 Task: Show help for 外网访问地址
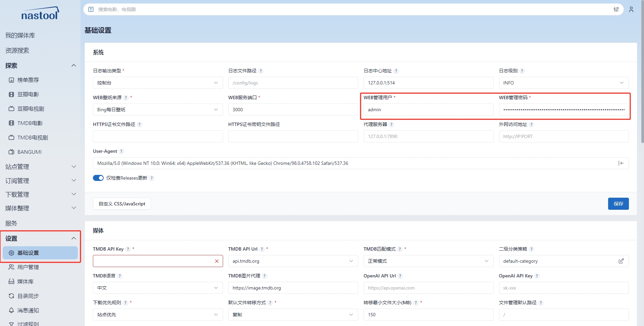[x=532, y=125]
